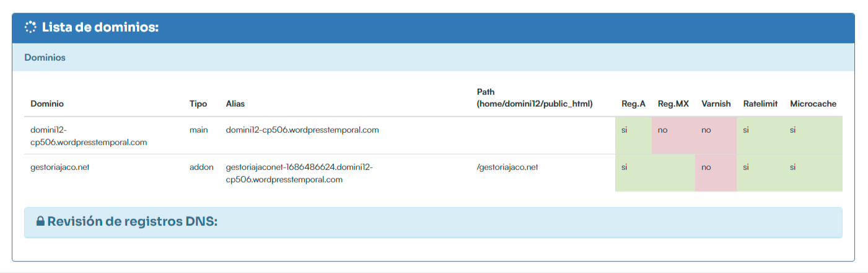Click Microcache 'si' in the main domain row
Screen dimensions: 868x273
(813, 135)
